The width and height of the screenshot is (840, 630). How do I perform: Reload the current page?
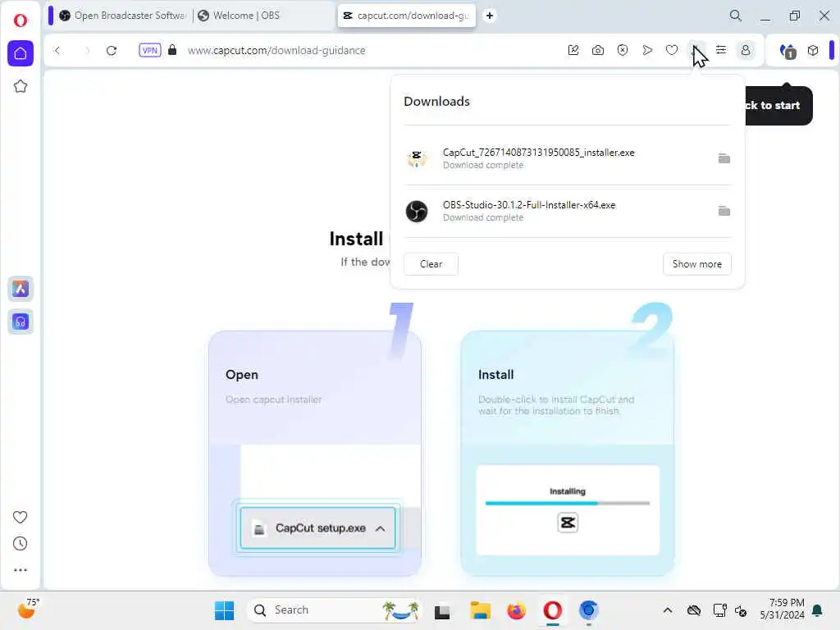[112, 50]
